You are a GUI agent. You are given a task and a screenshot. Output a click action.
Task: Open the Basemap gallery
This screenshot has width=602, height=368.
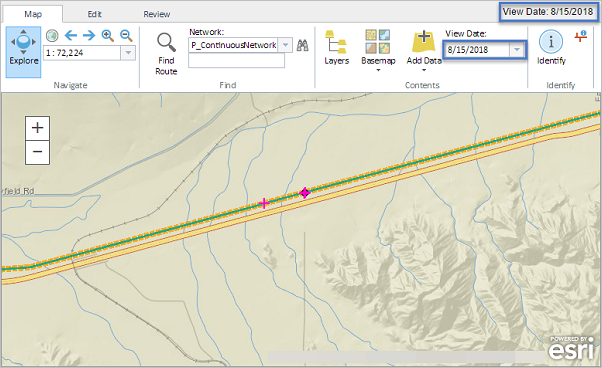tap(378, 47)
